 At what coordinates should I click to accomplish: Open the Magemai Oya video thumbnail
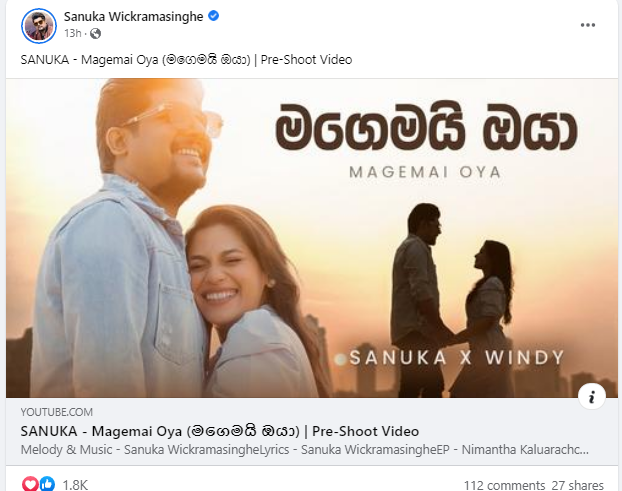tap(312, 238)
